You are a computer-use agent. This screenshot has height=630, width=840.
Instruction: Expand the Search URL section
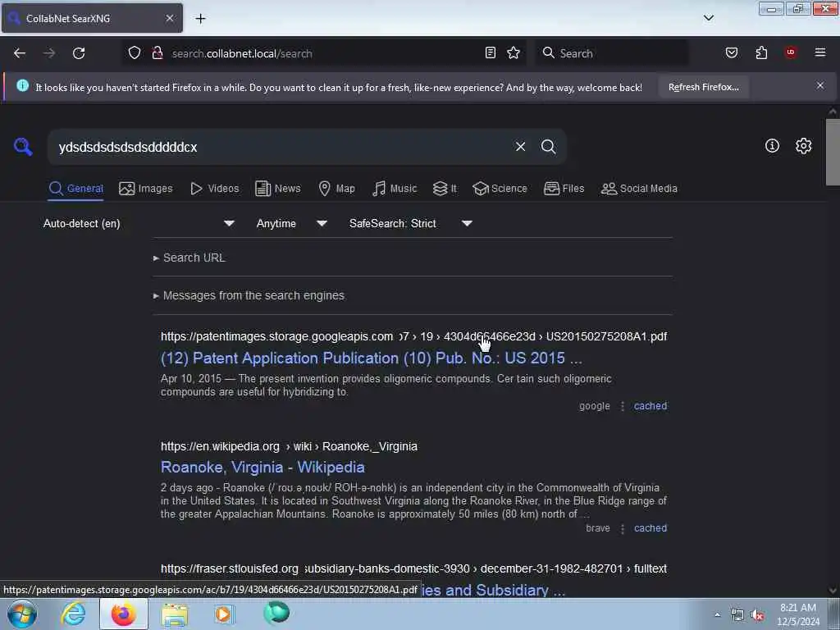pos(189,258)
